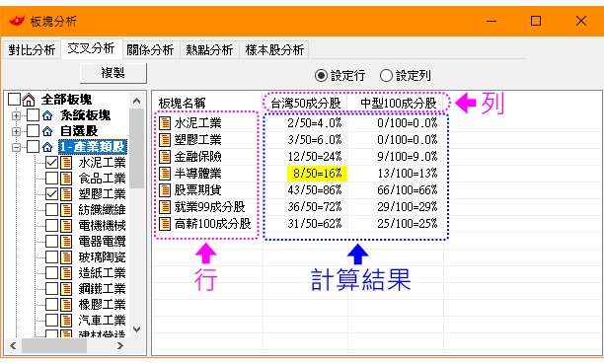The width and height of the screenshot is (604, 364).
Task: Switch to the 對比分析 tab
Action: [32, 49]
